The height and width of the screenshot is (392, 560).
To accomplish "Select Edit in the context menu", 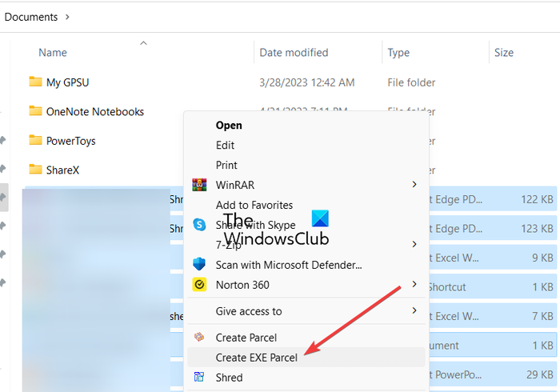I will click(225, 146).
